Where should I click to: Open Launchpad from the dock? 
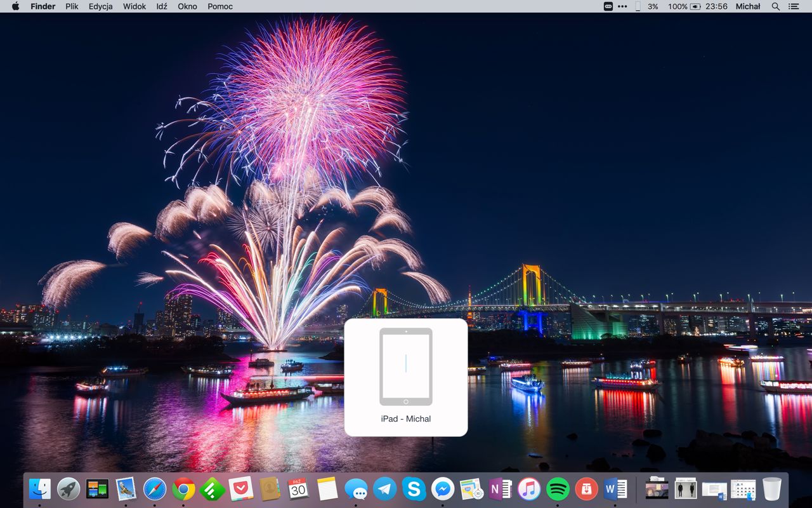pyautogui.click(x=69, y=489)
